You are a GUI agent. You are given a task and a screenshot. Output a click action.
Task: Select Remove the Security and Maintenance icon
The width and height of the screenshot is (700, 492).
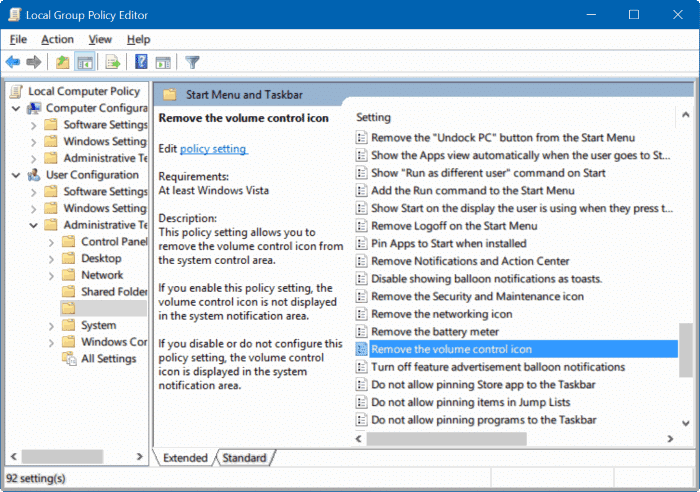[477, 296]
